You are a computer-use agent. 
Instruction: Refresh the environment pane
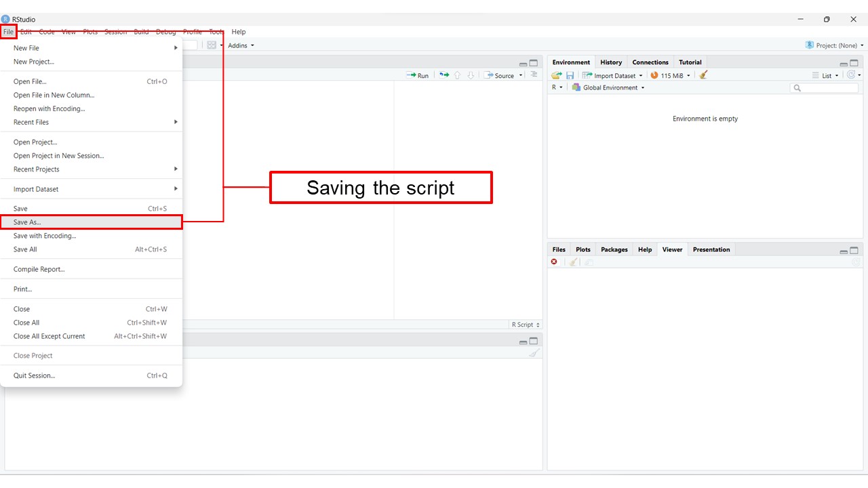tap(851, 75)
